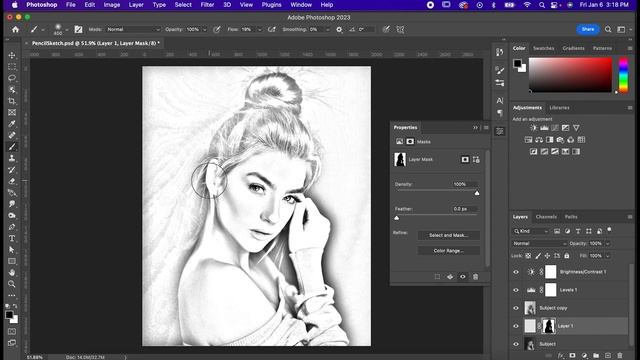Open brush preset picker dropdown
The width and height of the screenshot is (640, 360).
(67, 29)
